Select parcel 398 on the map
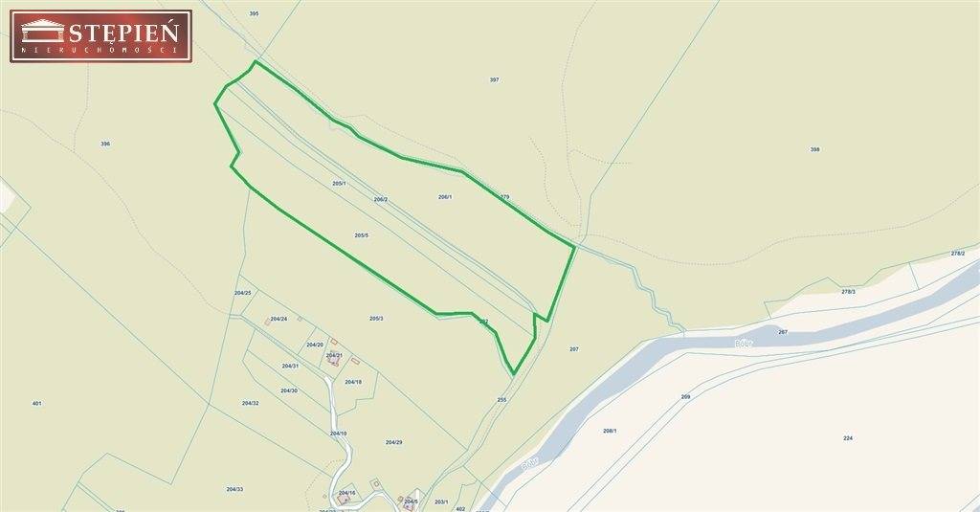980x512 pixels. [x=815, y=149]
